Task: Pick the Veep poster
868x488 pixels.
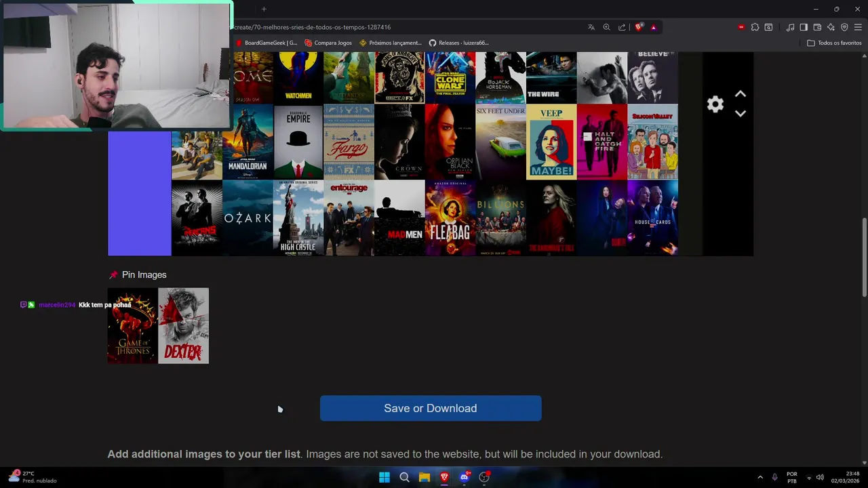Action: (x=551, y=142)
